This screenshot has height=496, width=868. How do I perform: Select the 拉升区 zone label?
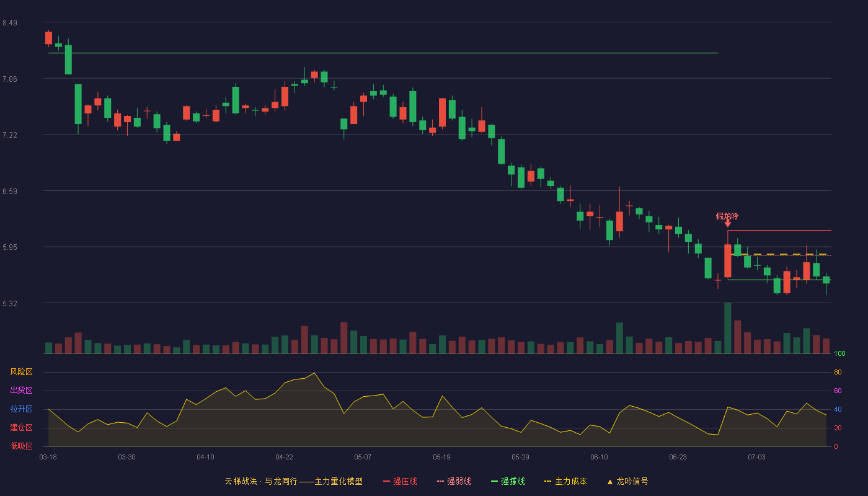[21, 409]
